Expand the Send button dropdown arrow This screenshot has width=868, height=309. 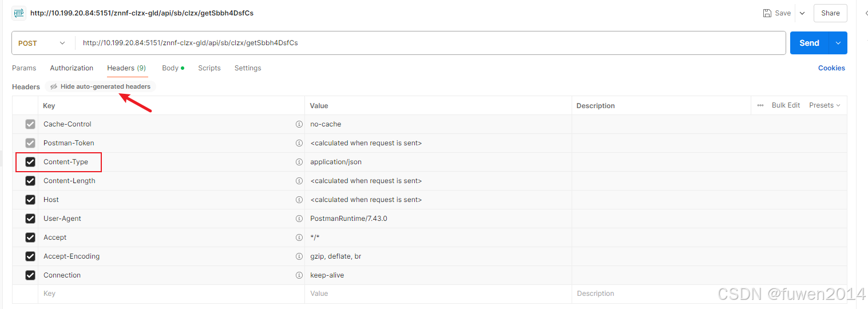pos(838,43)
